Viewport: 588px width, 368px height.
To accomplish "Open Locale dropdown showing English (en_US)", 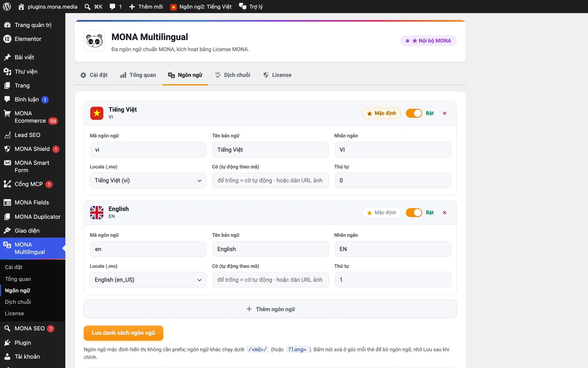I will [x=148, y=280].
